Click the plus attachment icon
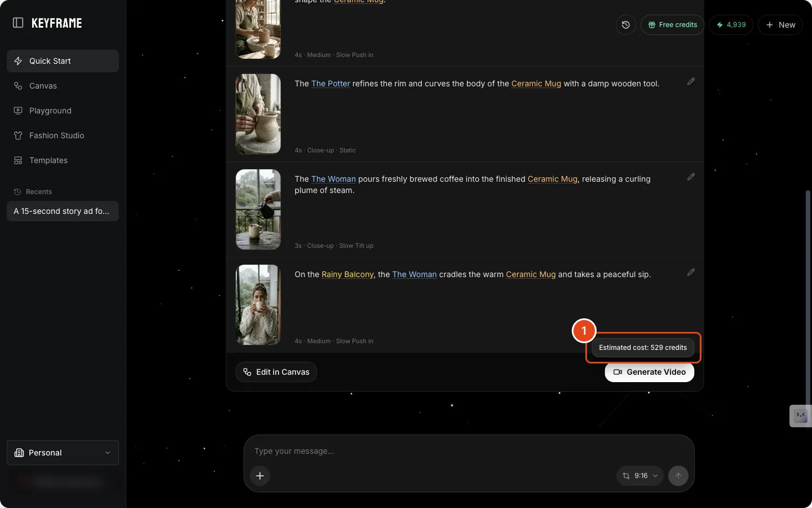The image size is (812, 508). [x=260, y=476]
